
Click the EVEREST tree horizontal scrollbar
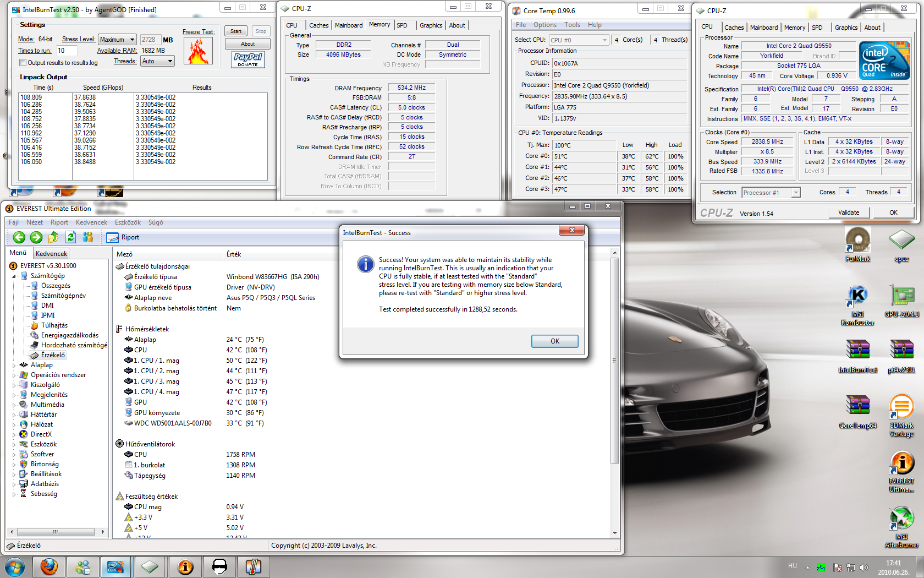point(56,532)
